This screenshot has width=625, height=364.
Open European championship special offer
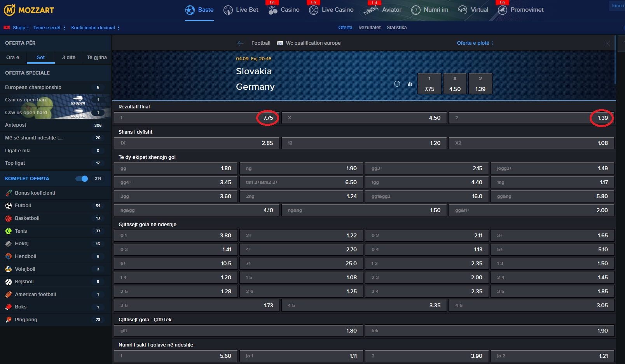tap(55, 87)
